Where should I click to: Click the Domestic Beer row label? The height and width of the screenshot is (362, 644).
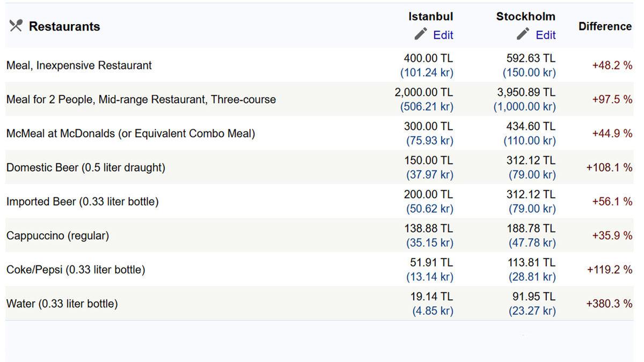click(86, 167)
